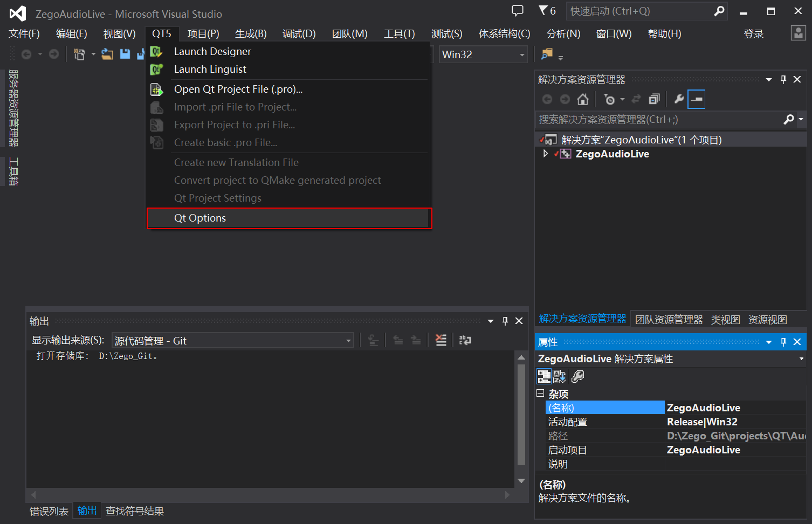Open the 服务器资源管理器 side tab
This screenshot has height=524, width=812.
click(x=13, y=108)
